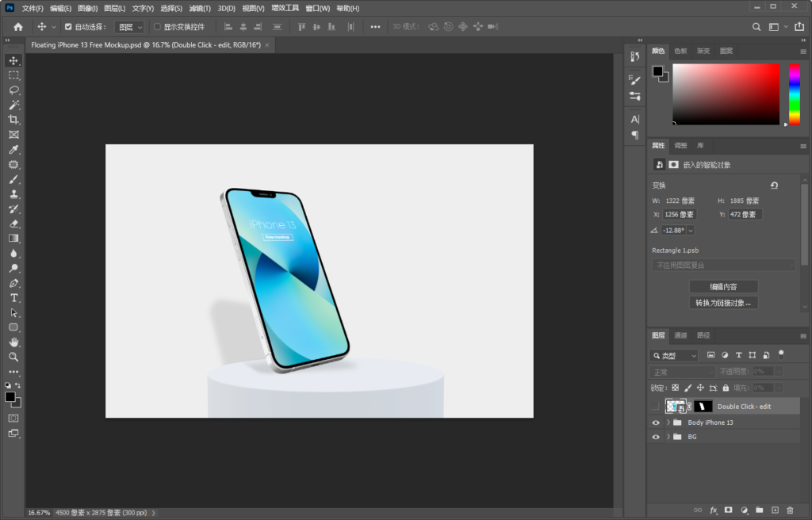Toggle lock position icon
The image size is (812, 520).
point(700,388)
